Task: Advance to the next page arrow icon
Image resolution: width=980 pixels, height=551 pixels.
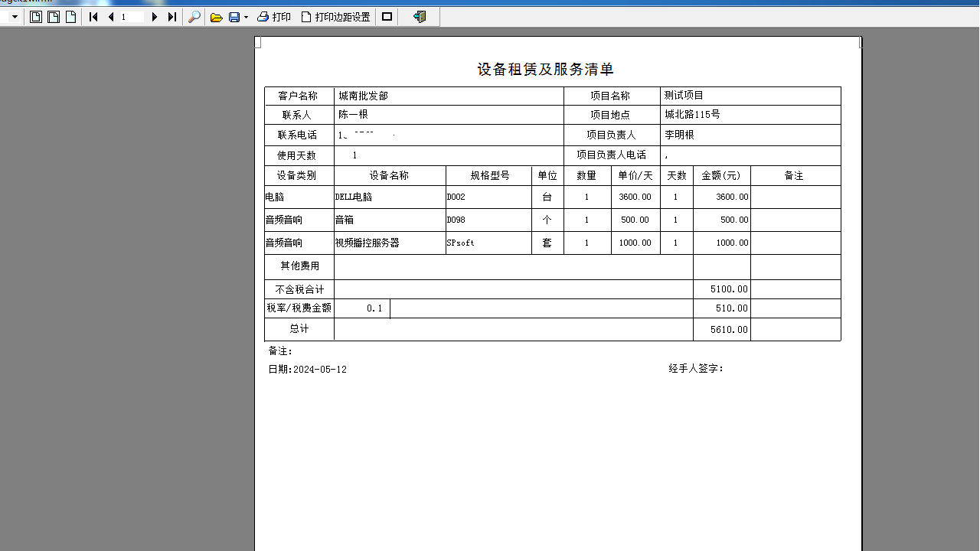Action: tap(154, 17)
